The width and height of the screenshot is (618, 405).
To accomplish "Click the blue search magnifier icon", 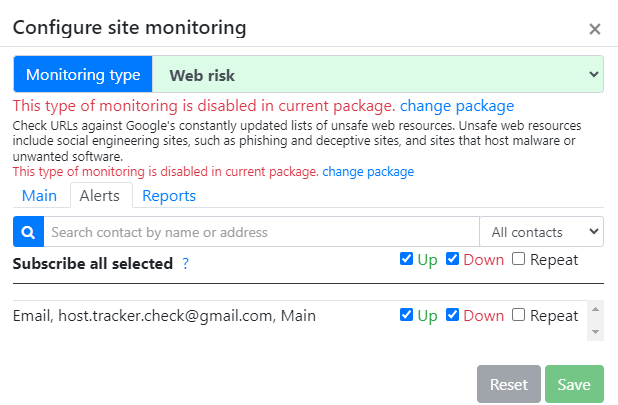I will [28, 232].
